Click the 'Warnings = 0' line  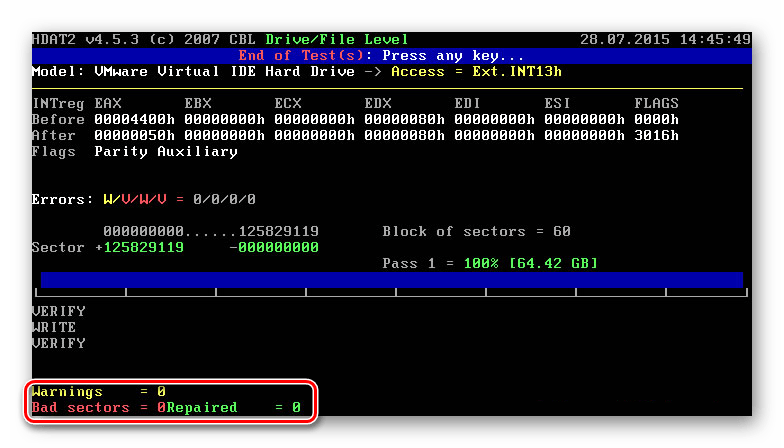point(99,392)
